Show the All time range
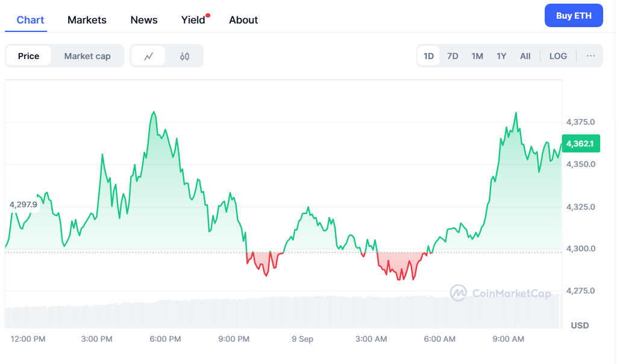The image size is (617, 364). click(x=525, y=56)
